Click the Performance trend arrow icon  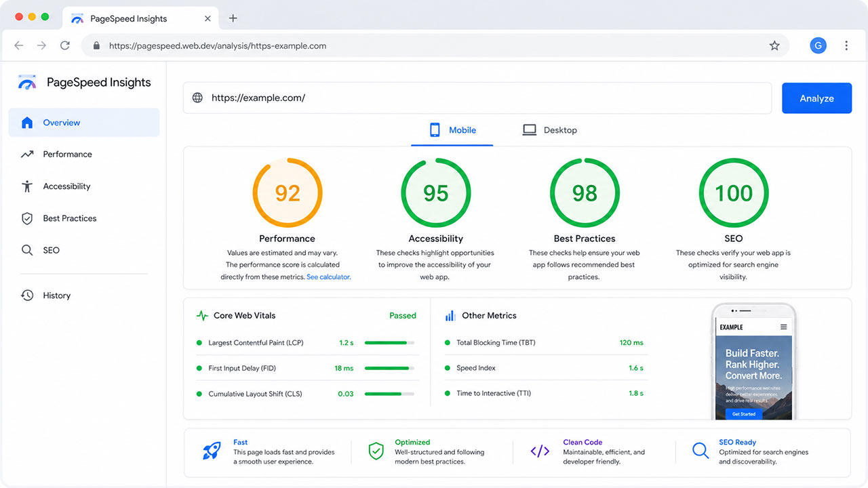tap(27, 155)
